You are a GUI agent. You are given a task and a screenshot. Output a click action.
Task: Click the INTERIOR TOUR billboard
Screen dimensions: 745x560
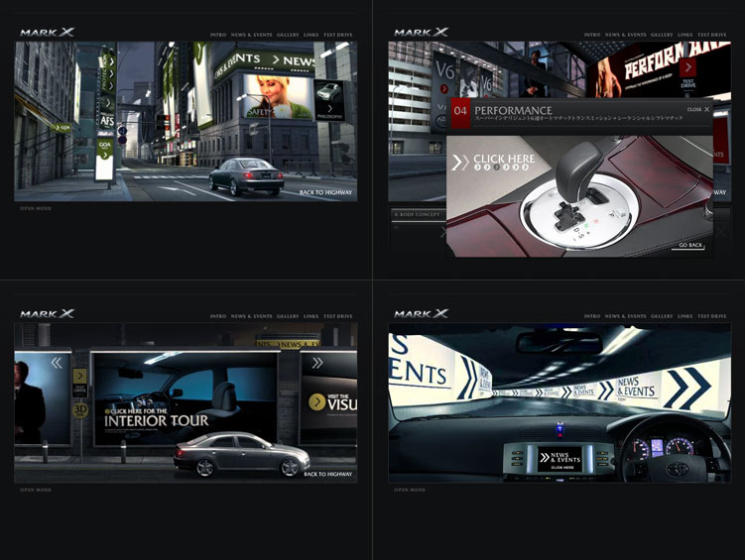(186, 398)
